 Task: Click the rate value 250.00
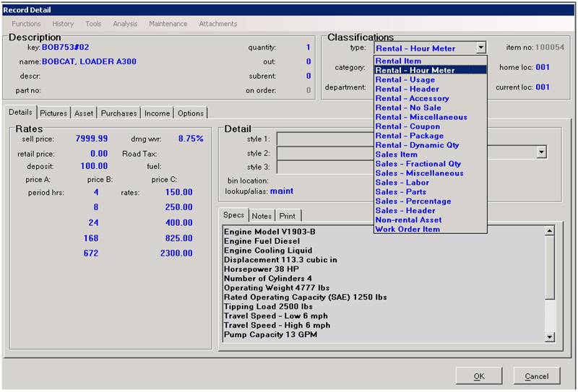[178, 207]
